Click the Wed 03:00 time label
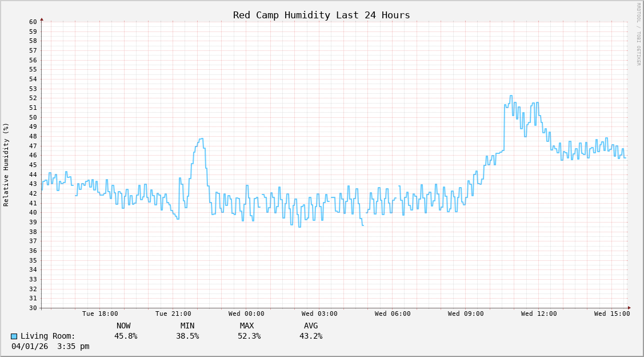Viewport: 644px width, 357px height. 319,314
